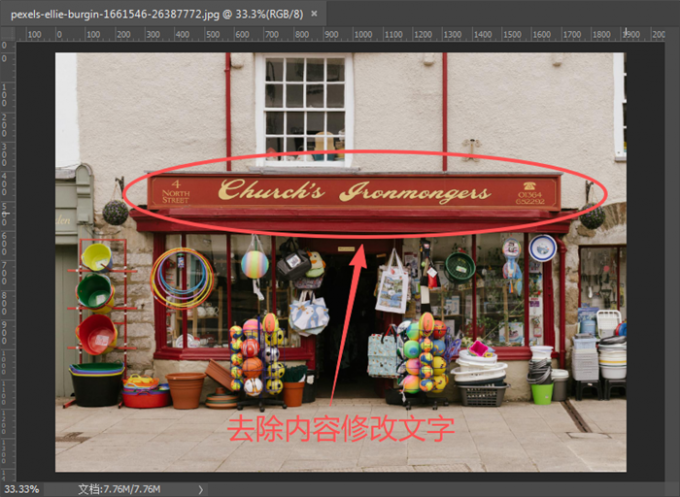The image size is (680, 497).
Task: Click the small green bucket on right
Action: pos(542,393)
